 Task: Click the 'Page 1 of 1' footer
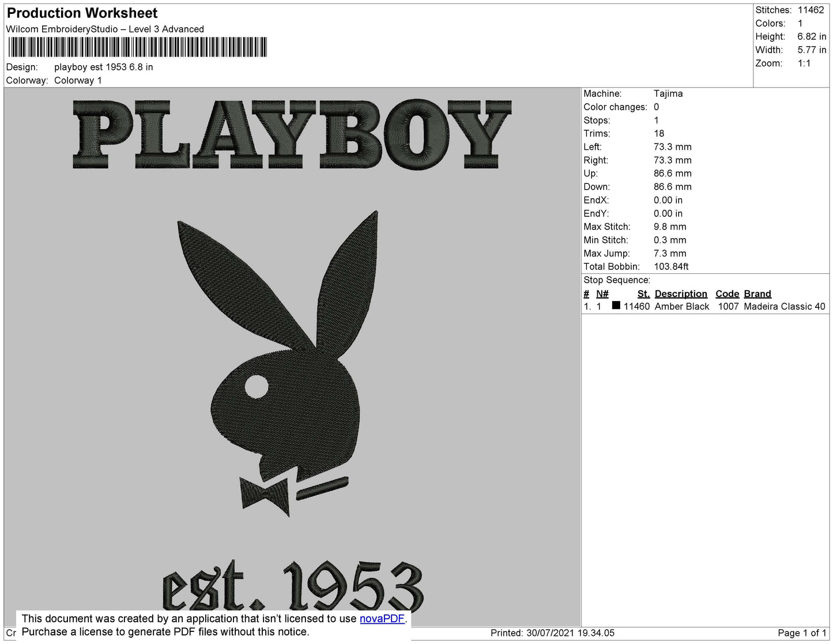click(802, 633)
